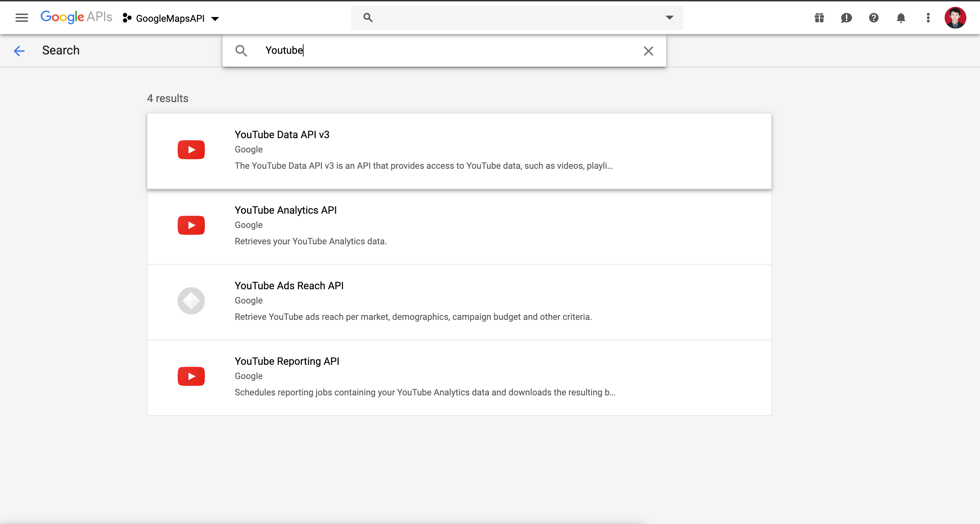Click the Google APIs logo

coord(76,17)
